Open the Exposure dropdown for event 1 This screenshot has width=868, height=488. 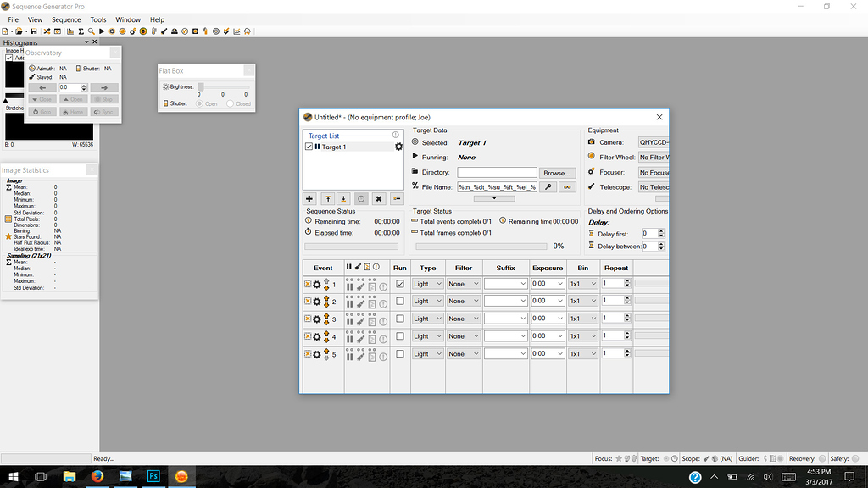coord(548,284)
